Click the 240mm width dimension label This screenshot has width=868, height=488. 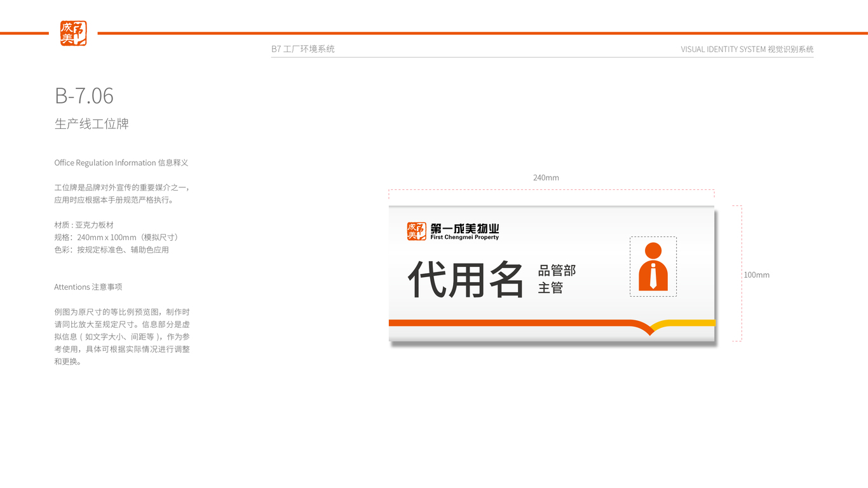click(x=546, y=178)
